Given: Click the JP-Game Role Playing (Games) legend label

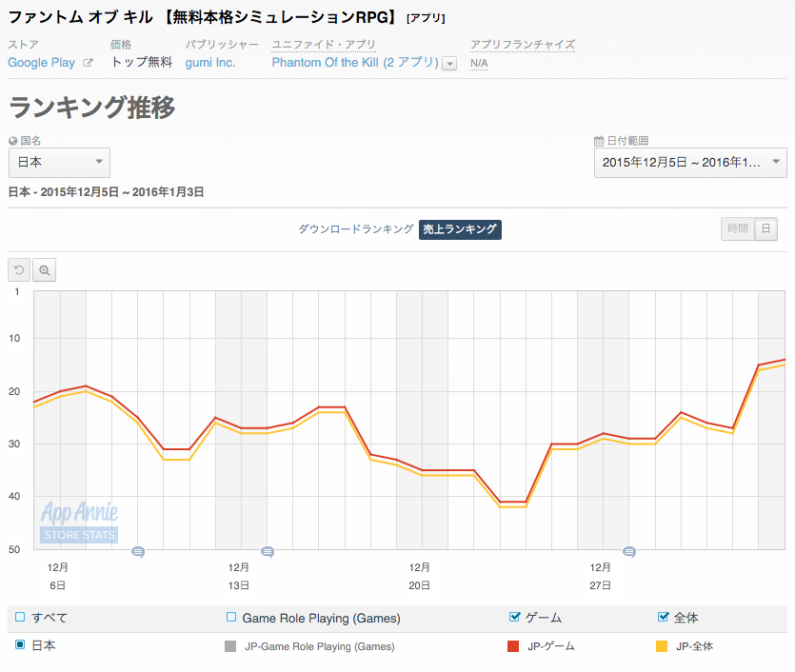Looking at the screenshot, I should click(x=319, y=646).
